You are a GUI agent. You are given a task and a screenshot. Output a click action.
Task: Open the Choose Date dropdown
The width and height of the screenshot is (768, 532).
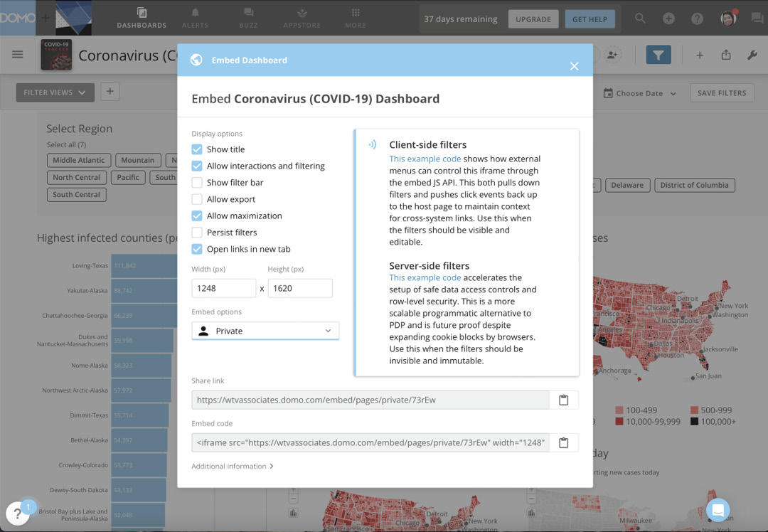click(x=640, y=93)
